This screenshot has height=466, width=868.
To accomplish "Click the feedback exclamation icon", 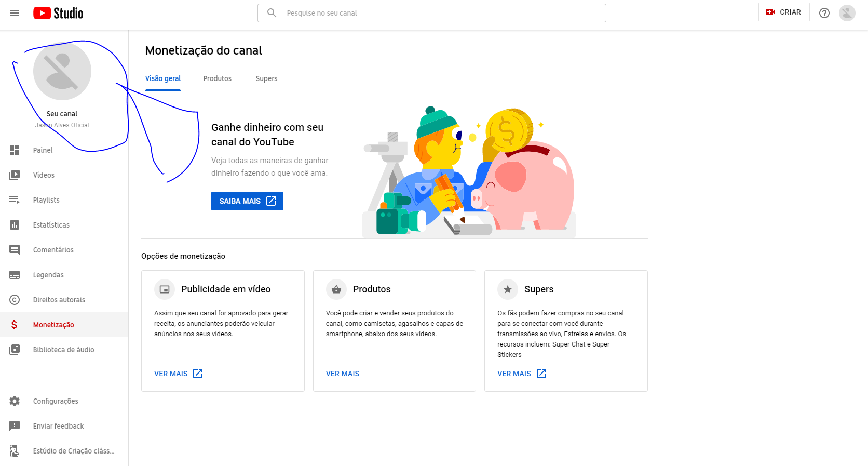I will click(x=15, y=426).
